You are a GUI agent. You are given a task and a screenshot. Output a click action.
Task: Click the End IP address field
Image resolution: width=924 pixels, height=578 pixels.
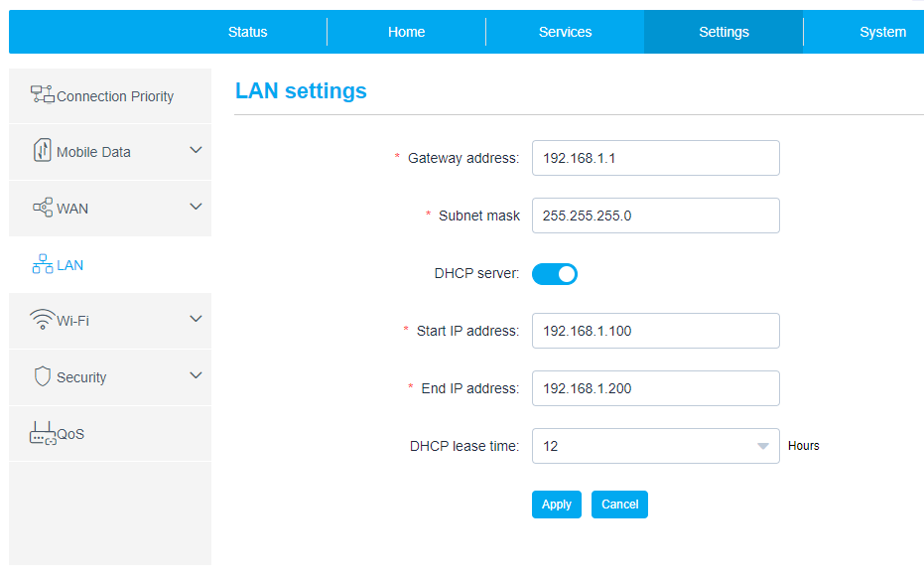[x=655, y=388]
